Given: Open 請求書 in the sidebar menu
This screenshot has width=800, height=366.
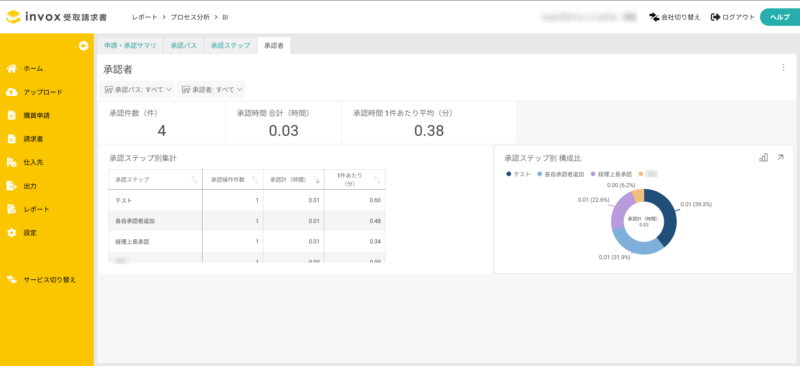Looking at the screenshot, I should coord(33,139).
